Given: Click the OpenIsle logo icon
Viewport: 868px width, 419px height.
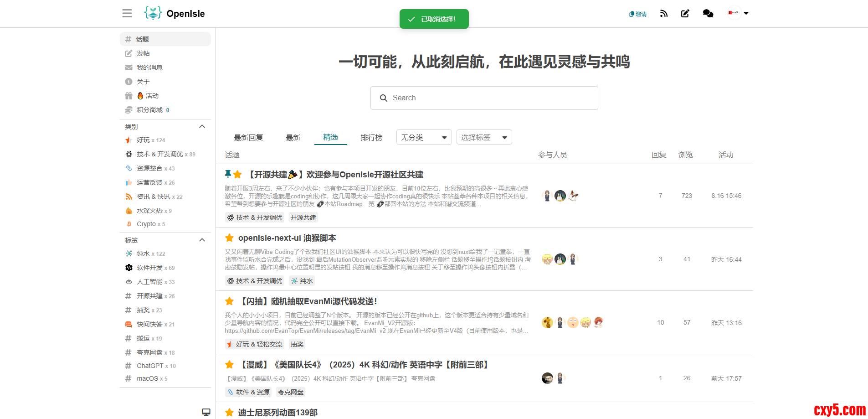Looking at the screenshot, I should (153, 13).
